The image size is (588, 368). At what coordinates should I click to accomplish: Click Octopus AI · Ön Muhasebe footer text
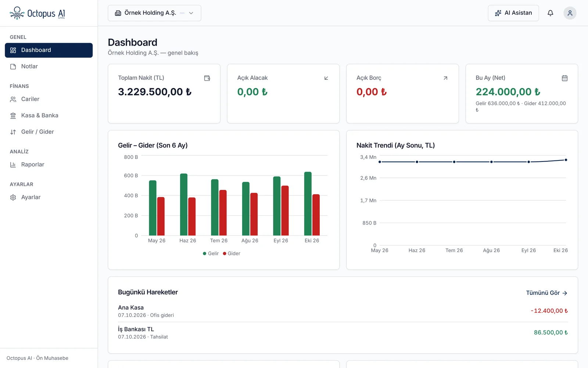(x=37, y=358)
